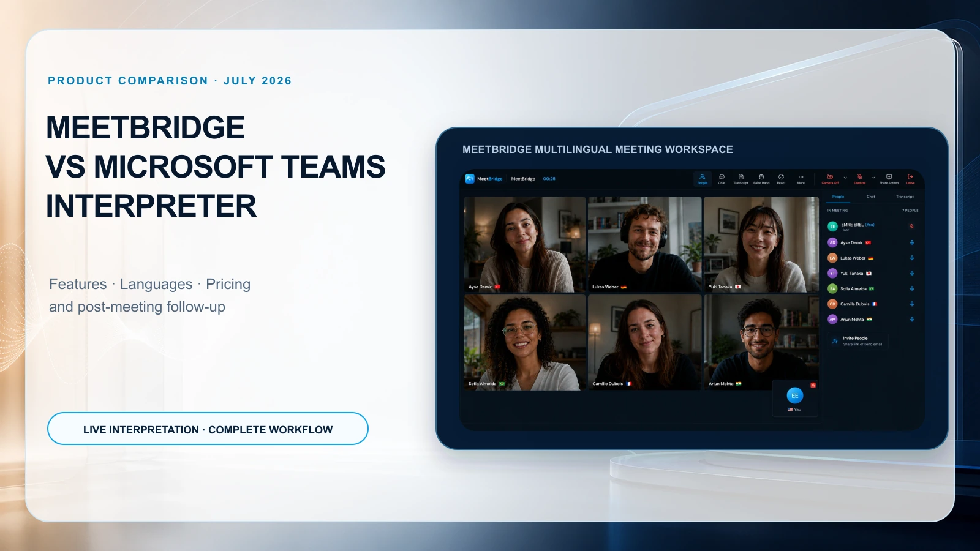The width and height of the screenshot is (980, 551).
Task: Toggle the Unmute microphone button
Action: tap(860, 179)
